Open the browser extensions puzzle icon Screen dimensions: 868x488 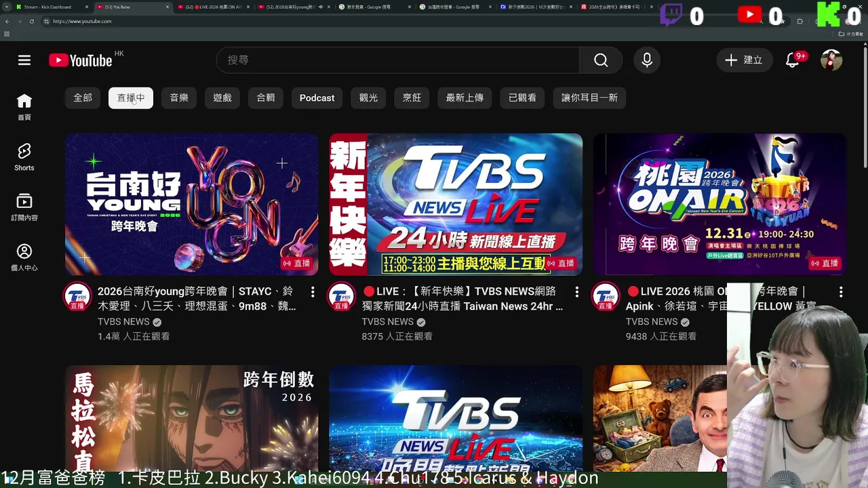point(800,21)
